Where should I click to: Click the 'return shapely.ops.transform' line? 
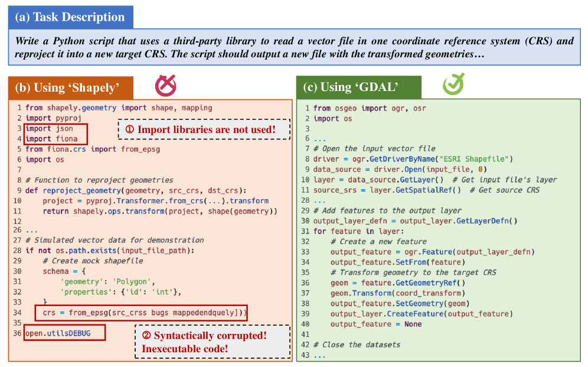tap(160, 211)
